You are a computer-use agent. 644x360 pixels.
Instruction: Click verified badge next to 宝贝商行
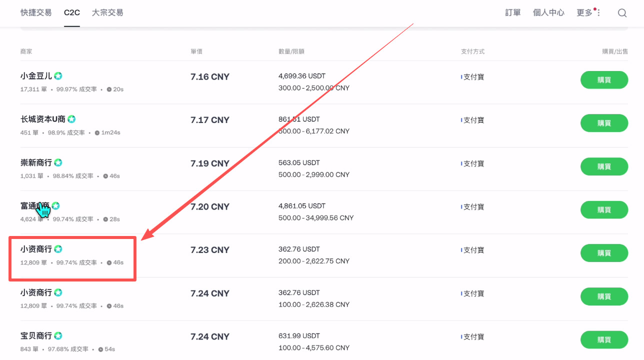(58, 335)
